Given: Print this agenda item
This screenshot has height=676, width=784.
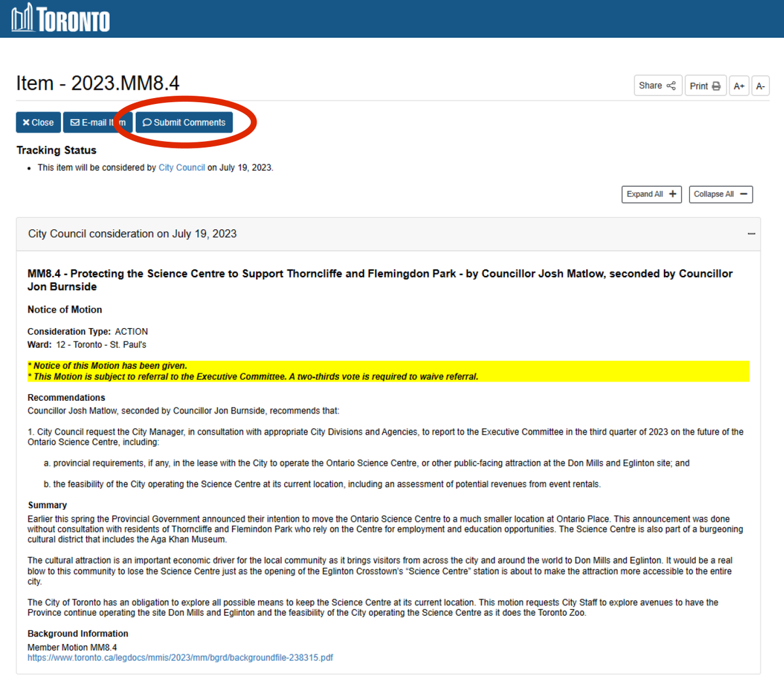Looking at the screenshot, I should pos(706,86).
